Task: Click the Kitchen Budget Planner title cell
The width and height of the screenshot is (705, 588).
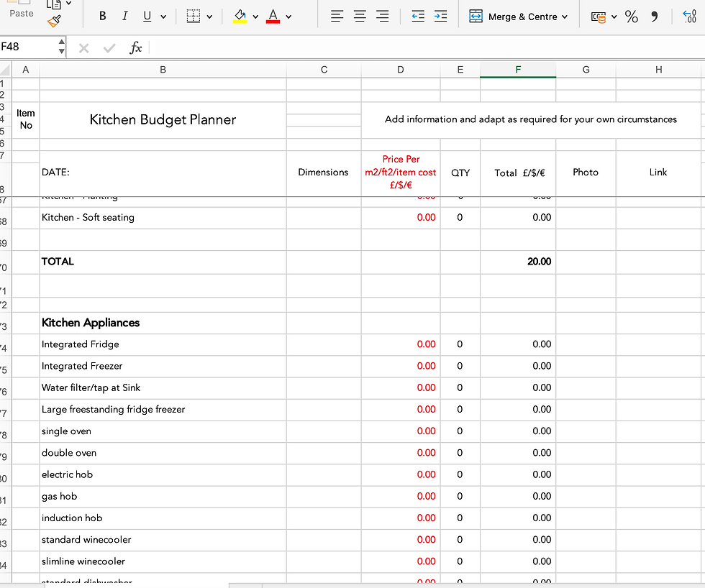Action: coord(163,119)
